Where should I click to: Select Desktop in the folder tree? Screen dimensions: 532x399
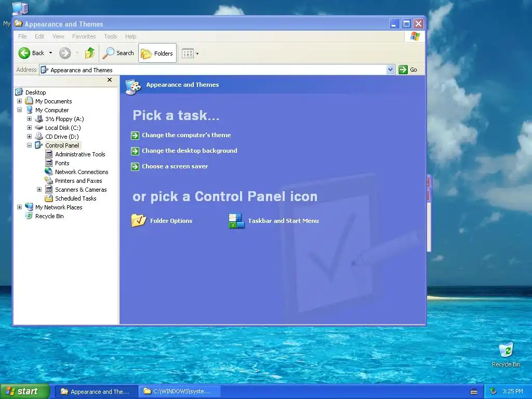coord(35,92)
